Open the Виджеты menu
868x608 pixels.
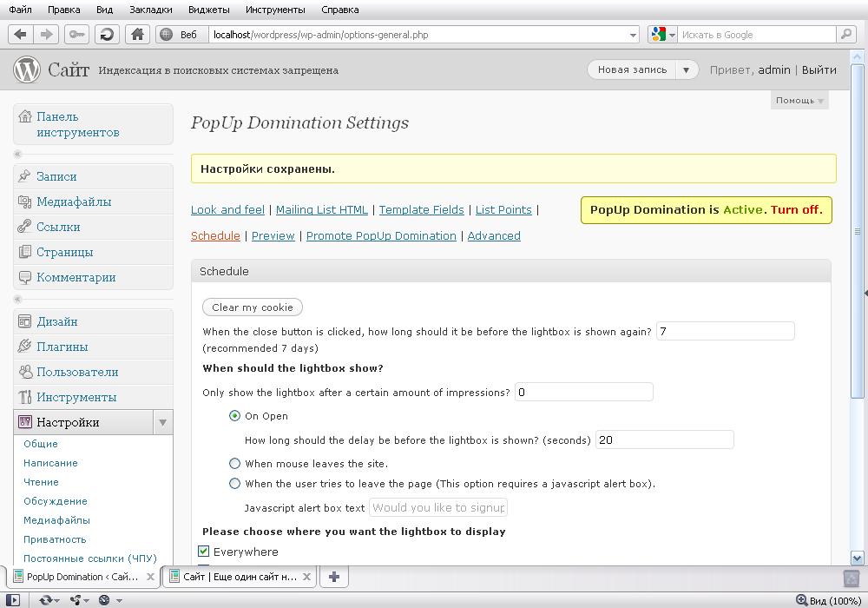[x=208, y=10]
